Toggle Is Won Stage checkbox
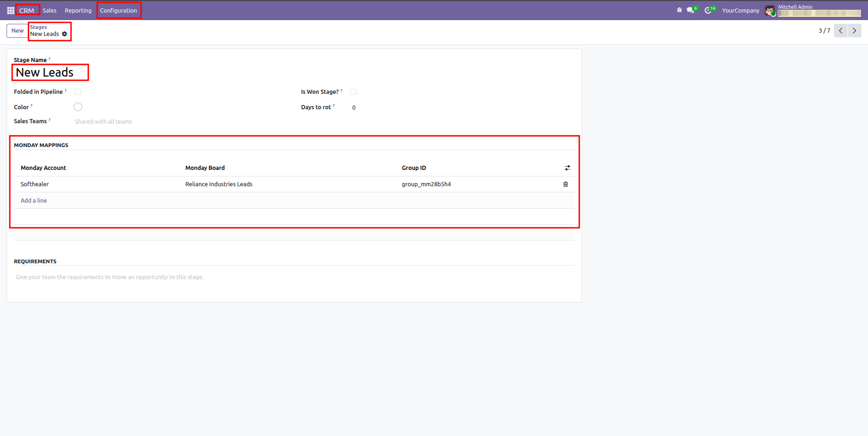Screen dimensions: 868x436 [354, 92]
